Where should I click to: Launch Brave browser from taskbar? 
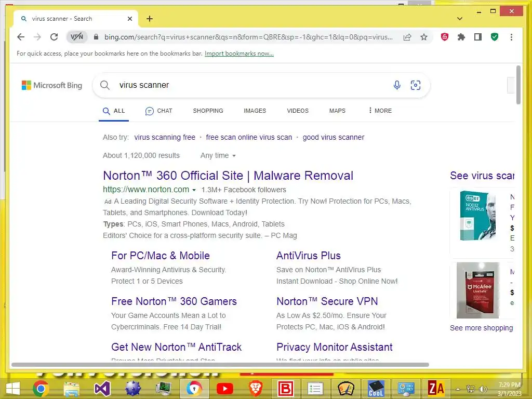coord(256,389)
